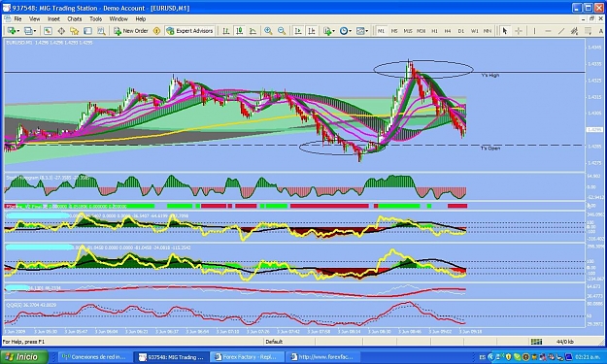Select the Fibonacci Retracement tool
This screenshot has width=607, height=364.
(x=588, y=31)
